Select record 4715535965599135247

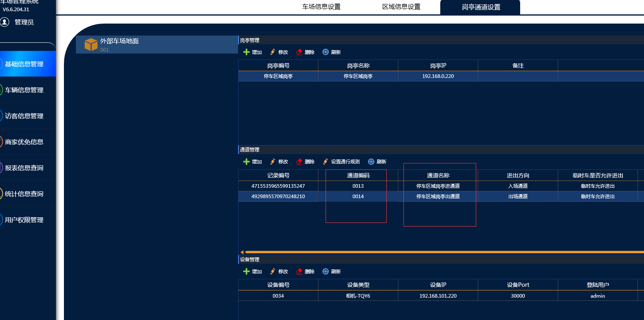pyautogui.click(x=278, y=186)
